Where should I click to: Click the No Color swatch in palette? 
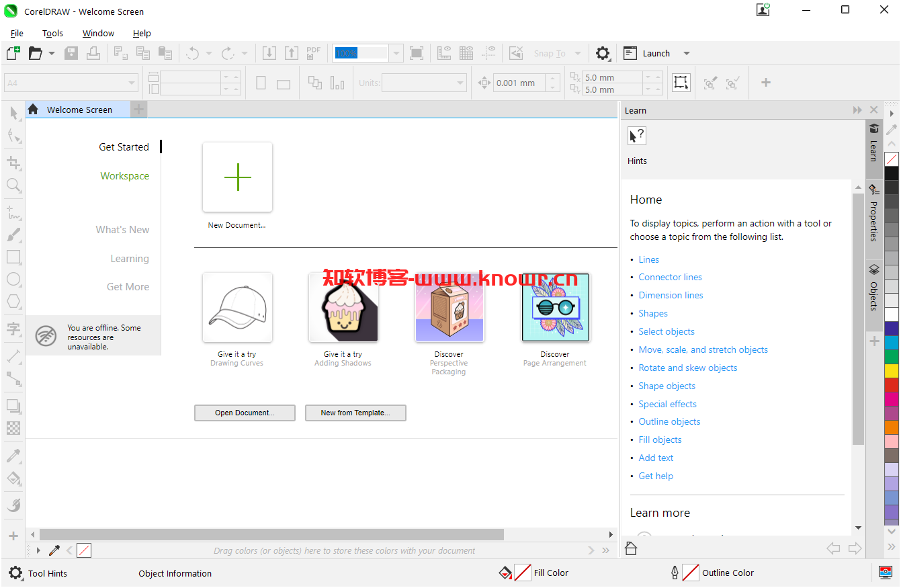tap(892, 159)
